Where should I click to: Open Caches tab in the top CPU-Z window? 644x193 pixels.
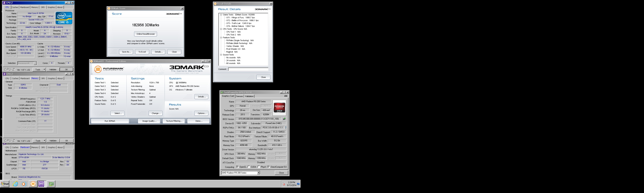tap(15, 8)
